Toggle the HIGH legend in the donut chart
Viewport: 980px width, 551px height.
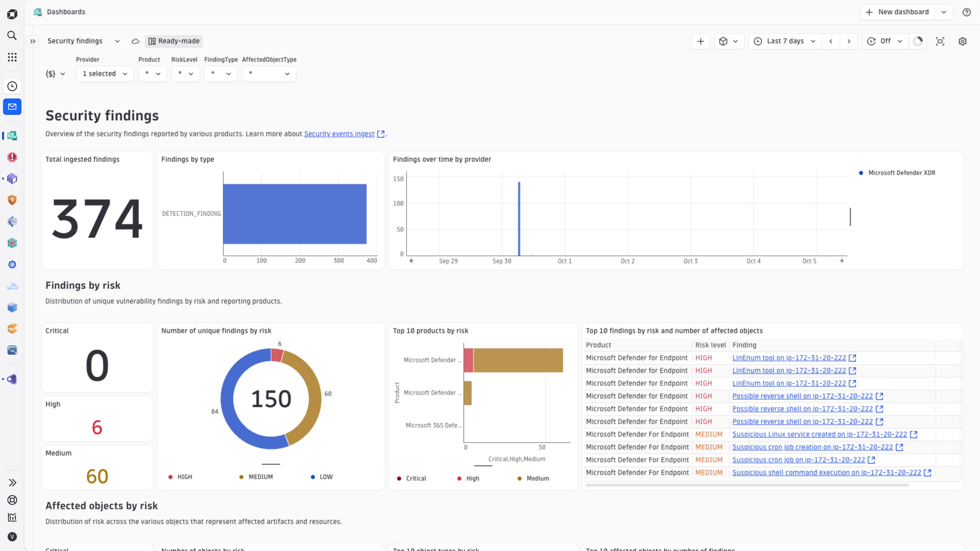pos(181,477)
